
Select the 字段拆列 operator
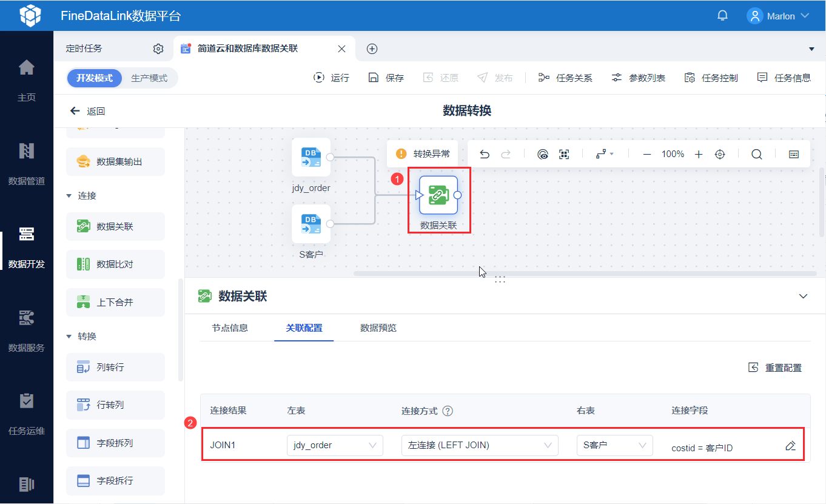[x=115, y=443]
